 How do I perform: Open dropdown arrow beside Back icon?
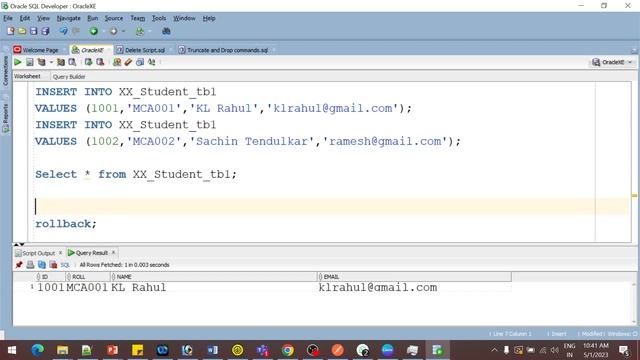(x=103, y=31)
